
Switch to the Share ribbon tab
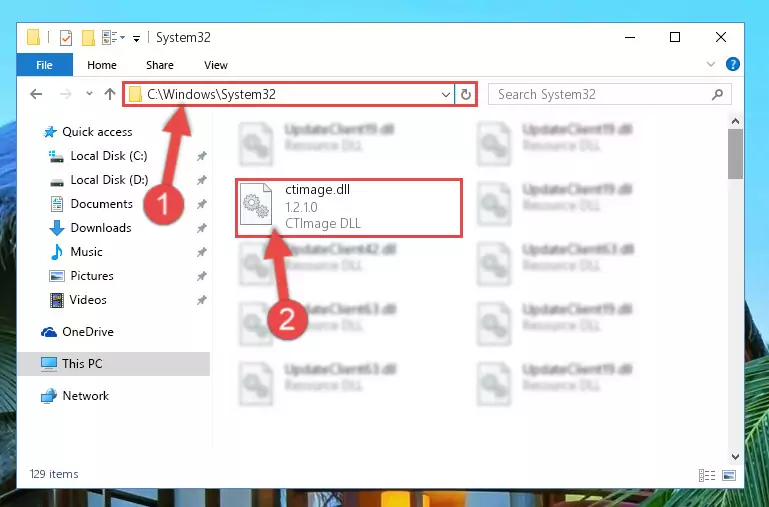159,65
